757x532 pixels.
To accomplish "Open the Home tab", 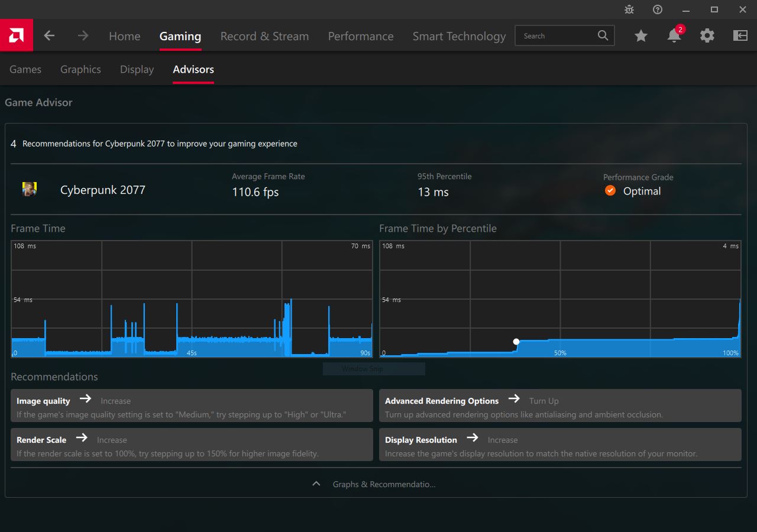I will tap(125, 36).
